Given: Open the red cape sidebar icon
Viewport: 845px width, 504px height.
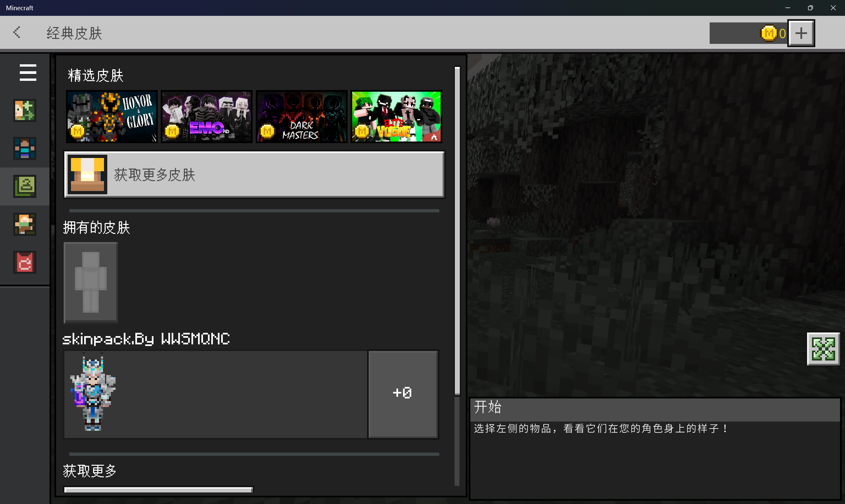Looking at the screenshot, I should [25, 262].
